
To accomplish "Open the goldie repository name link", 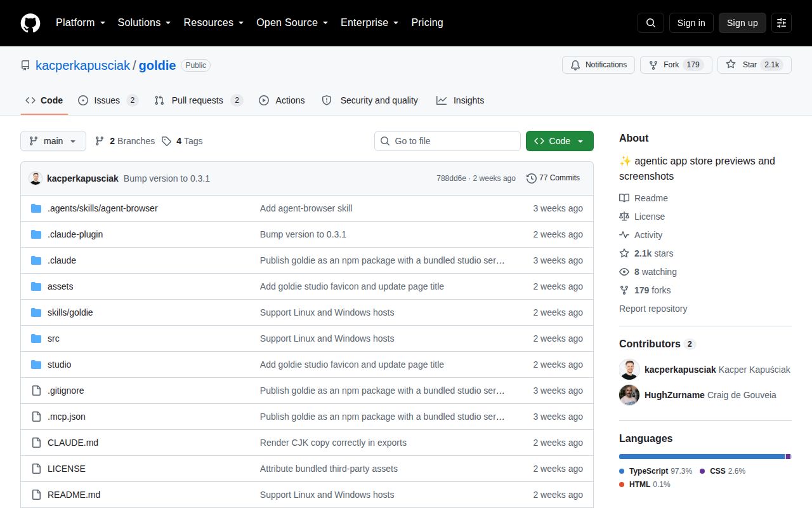I will pos(157,65).
